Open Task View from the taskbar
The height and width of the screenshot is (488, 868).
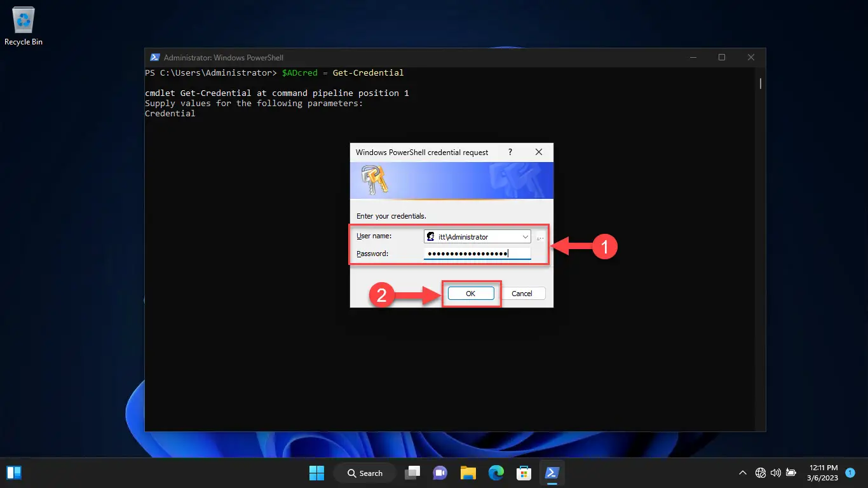tap(414, 473)
